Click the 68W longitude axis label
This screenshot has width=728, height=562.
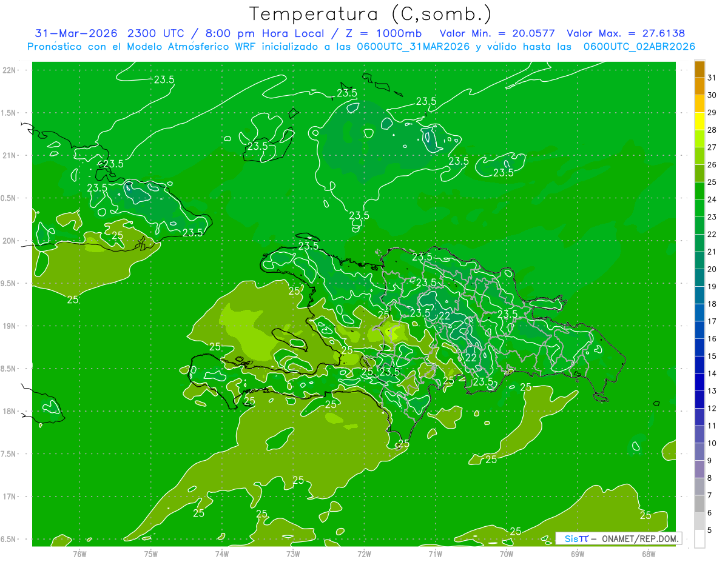[649, 554]
